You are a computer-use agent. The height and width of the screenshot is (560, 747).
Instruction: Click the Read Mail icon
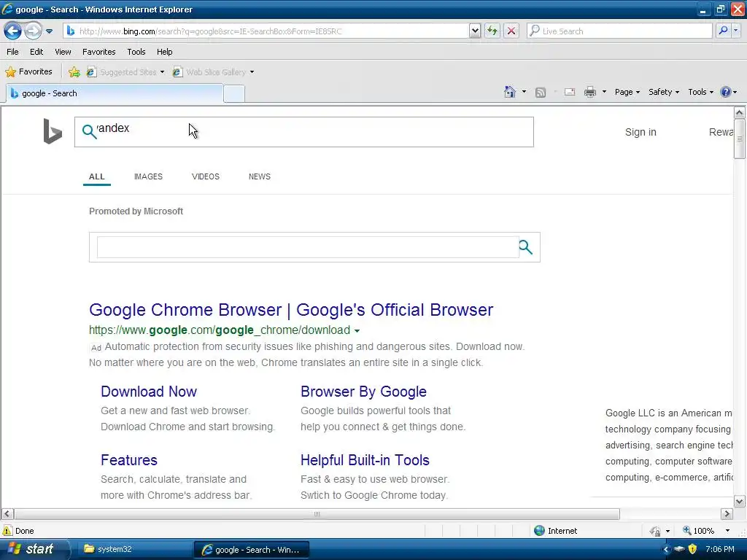(x=570, y=92)
